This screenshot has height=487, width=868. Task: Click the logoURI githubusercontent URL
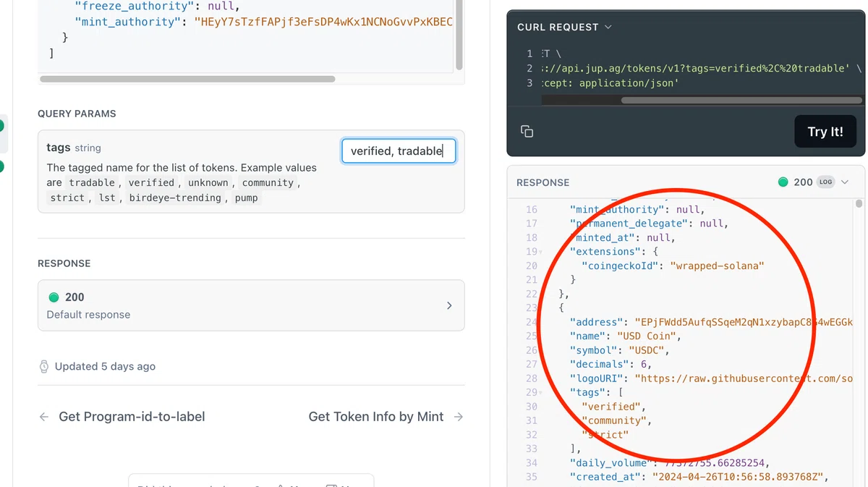(x=744, y=378)
